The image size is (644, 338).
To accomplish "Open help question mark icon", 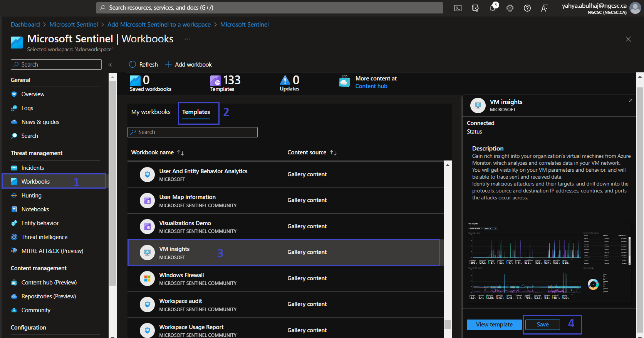I will (527, 8).
